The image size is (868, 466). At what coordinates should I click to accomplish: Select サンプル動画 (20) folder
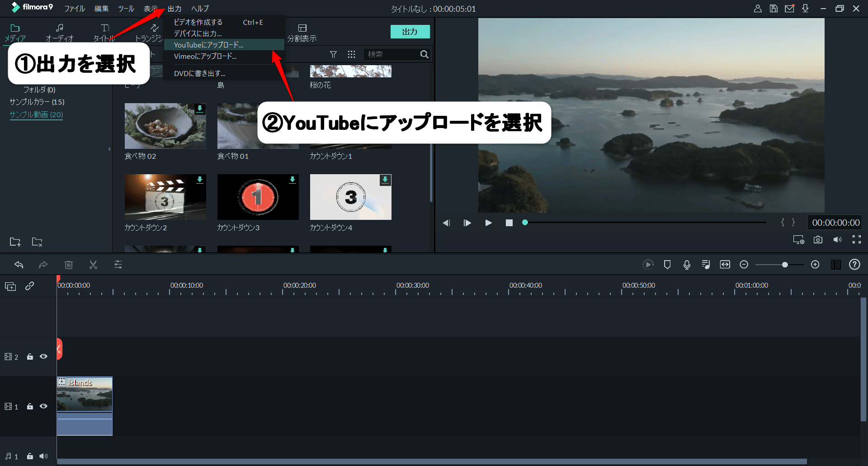pyautogui.click(x=36, y=114)
